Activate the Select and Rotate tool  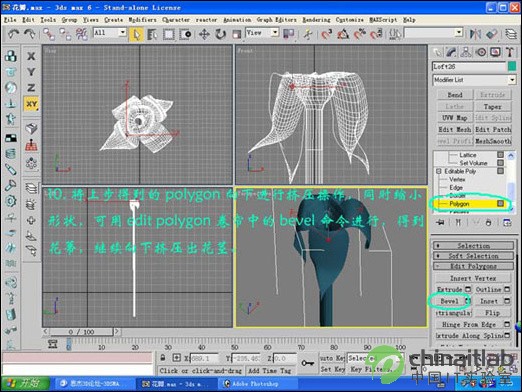click(x=220, y=34)
